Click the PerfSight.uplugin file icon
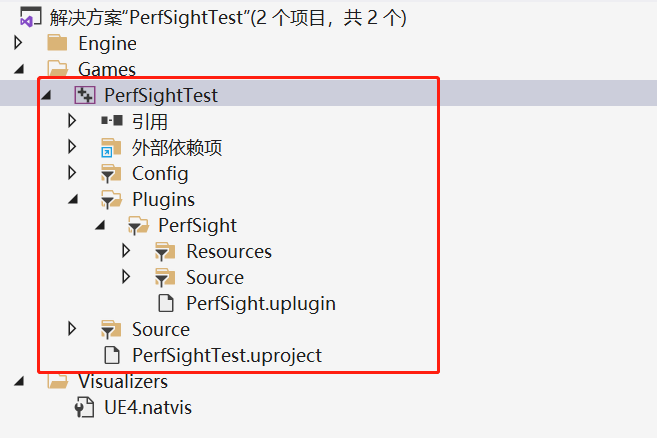 pyautogui.click(x=166, y=304)
